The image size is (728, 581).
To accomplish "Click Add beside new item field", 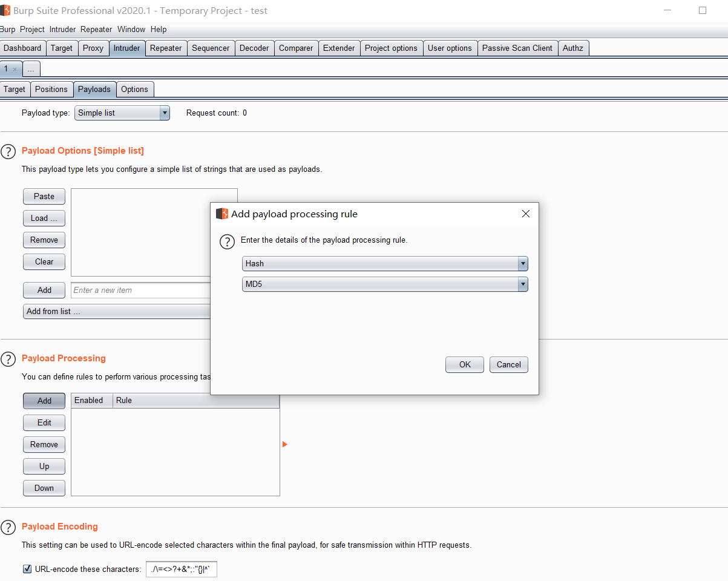I will [44, 290].
